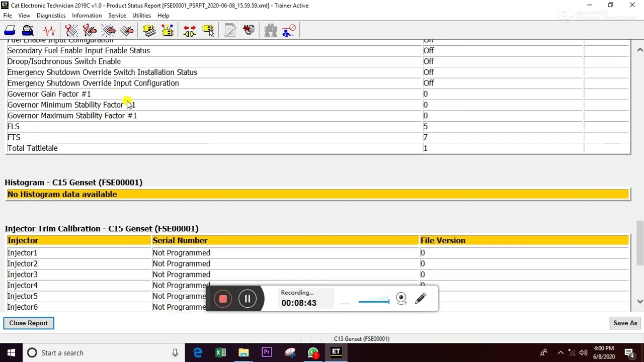Click the Injector Trim Calibration heading

[102, 229]
